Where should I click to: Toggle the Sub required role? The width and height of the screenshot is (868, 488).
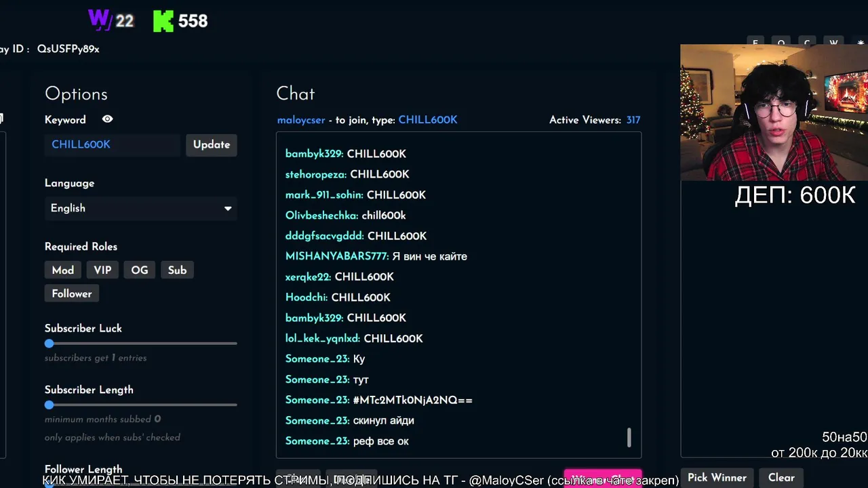(177, 270)
